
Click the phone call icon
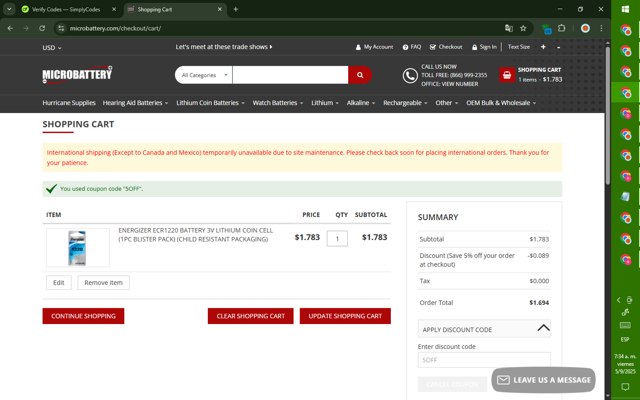[x=410, y=76]
